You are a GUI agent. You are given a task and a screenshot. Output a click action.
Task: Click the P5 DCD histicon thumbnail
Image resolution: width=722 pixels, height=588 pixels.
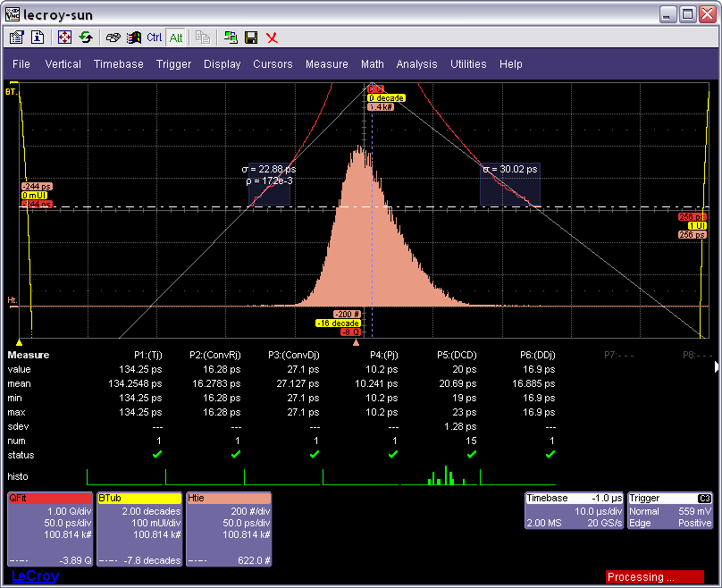pyautogui.click(x=440, y=475)
